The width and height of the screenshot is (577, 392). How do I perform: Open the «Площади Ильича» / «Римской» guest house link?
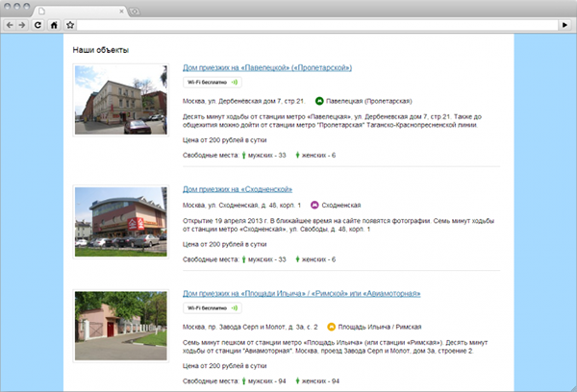[301, 293]
